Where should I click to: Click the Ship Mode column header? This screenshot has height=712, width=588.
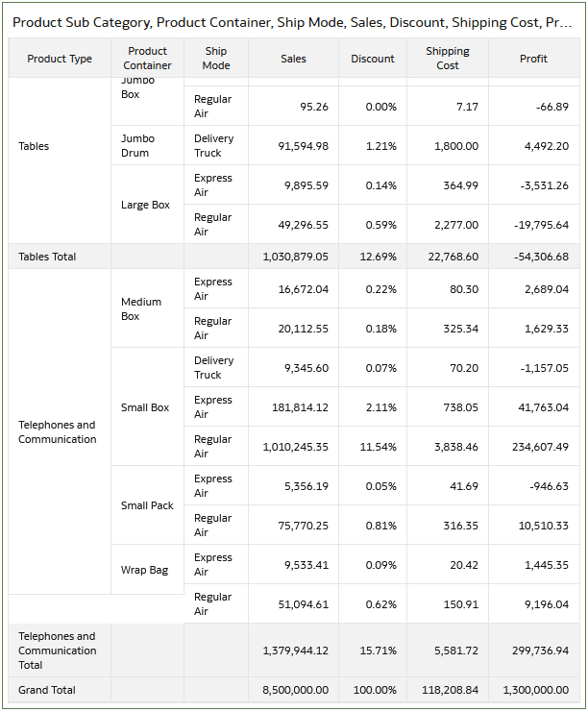pos(215,59)
